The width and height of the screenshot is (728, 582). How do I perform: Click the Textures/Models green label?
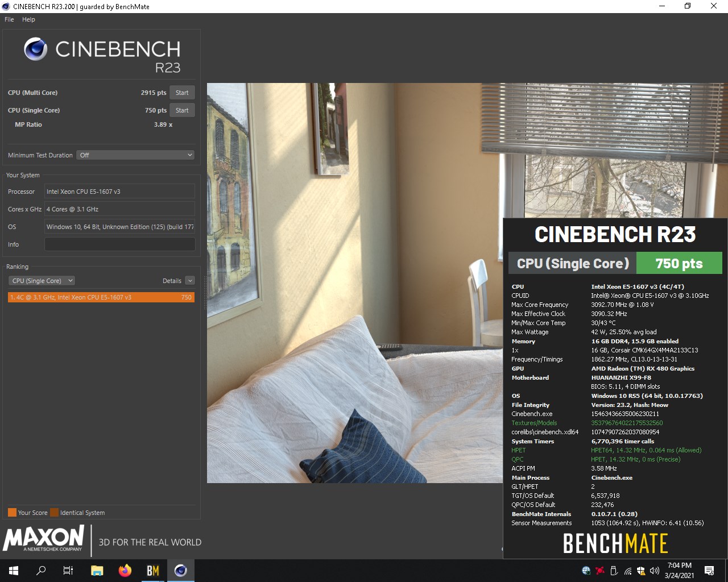(534, 423)
